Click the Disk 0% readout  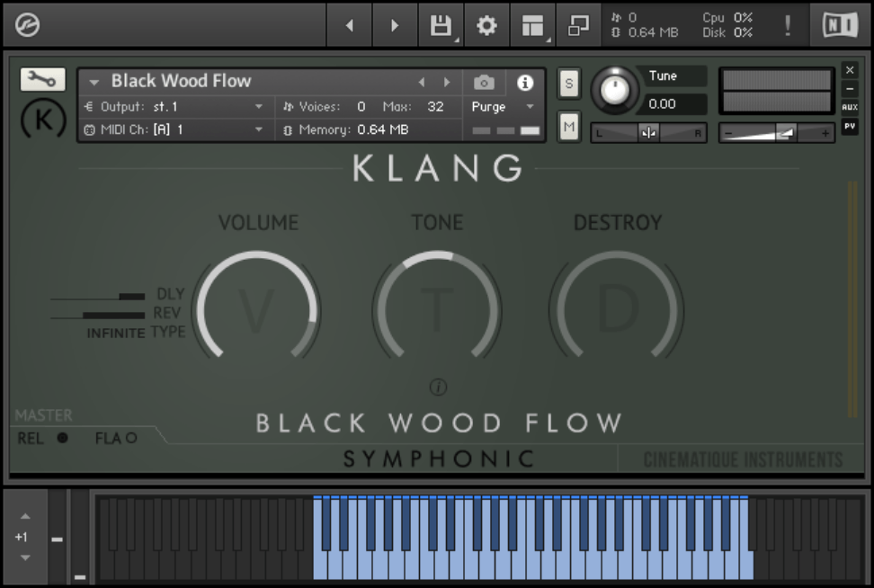point(727,32)
